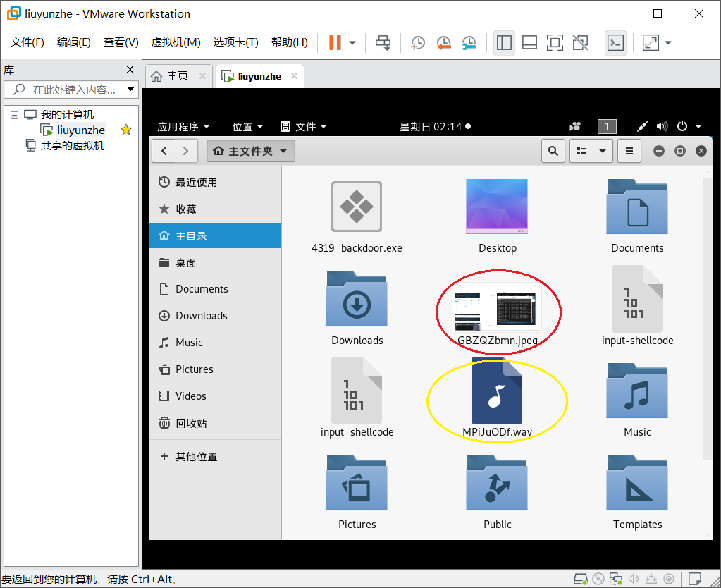Open the 选项卡(T) menu
Screen dimensions: 721x588
(235, 42)
